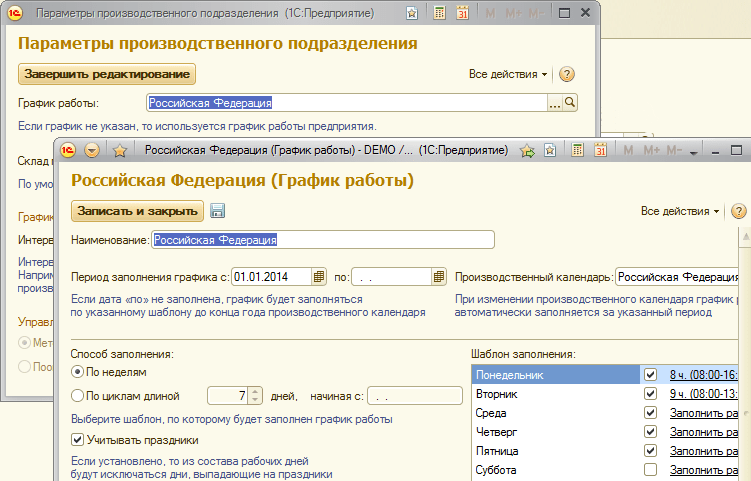Click 1C logo icon in front window title bar
This screenshot has width=751, height=481.
[68, 150]
